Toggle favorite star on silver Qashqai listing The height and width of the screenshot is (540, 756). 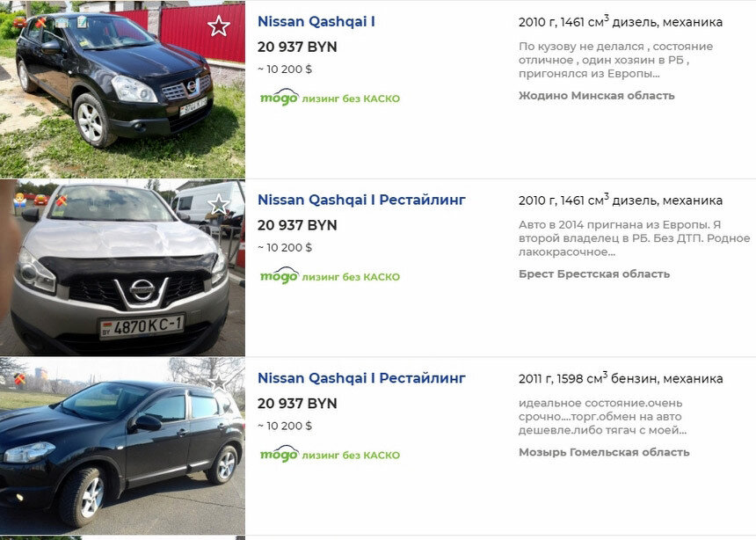point(220,205)
